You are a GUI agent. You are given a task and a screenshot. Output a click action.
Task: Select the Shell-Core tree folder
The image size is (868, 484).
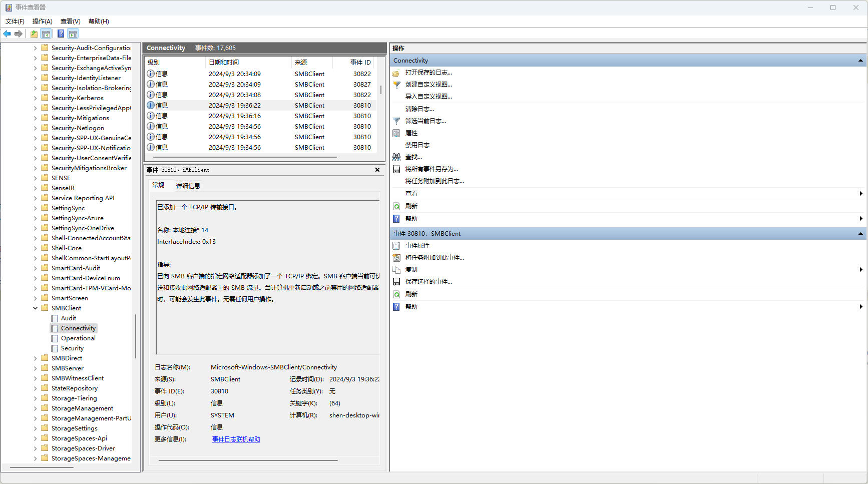pyautogui.click(x=66, y=248)
